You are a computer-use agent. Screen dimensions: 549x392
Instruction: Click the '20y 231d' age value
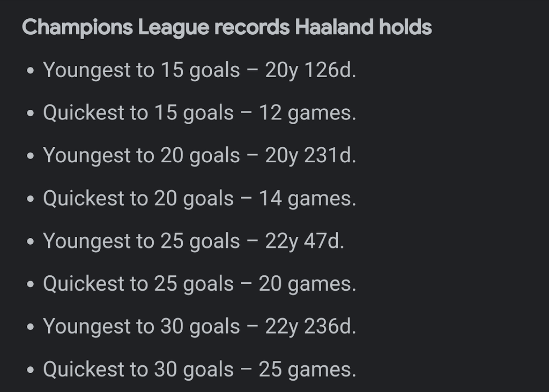(x=310, y=156)
